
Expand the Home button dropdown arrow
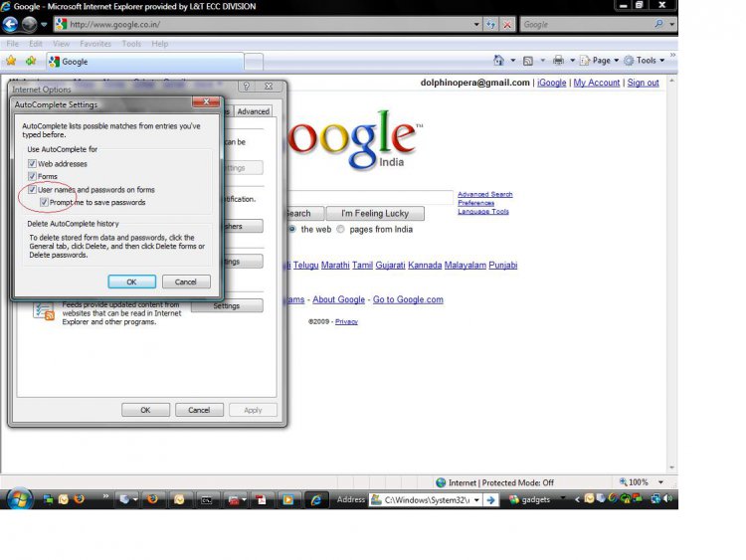coord(513,61)
